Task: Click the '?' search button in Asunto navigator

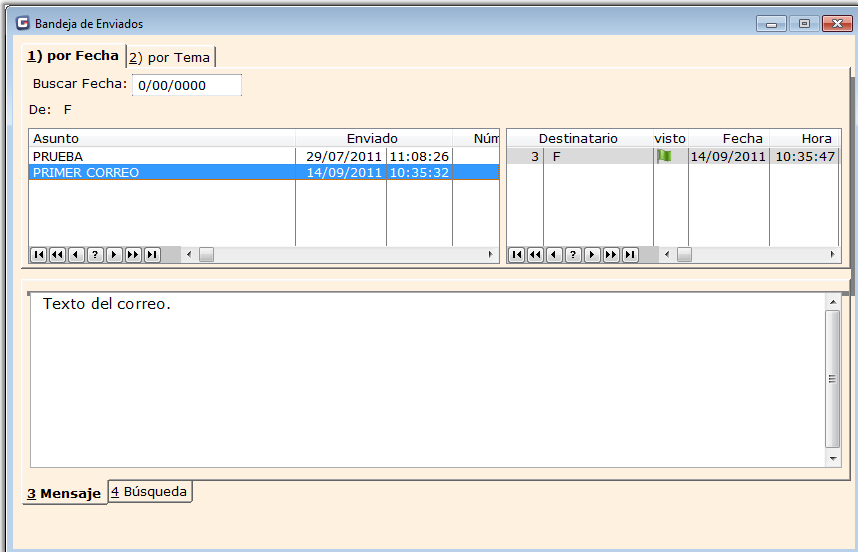Action: click(95, 255)
